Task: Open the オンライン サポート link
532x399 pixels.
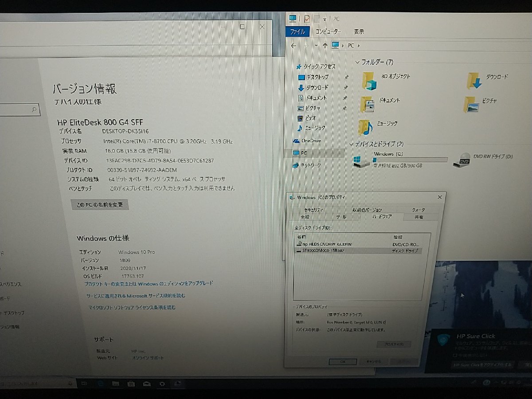Action: coord(148,358)
